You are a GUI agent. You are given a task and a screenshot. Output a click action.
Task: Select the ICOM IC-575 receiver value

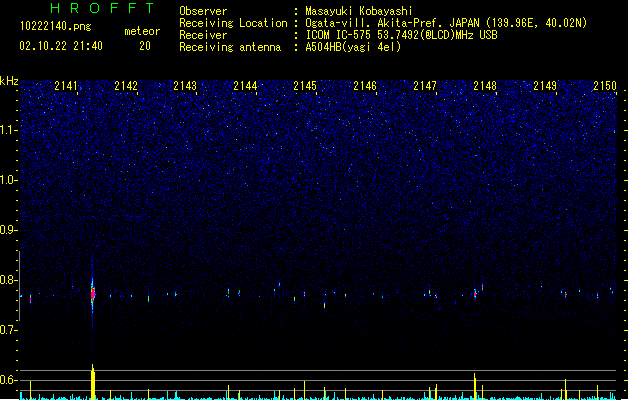tap(401, 35)
